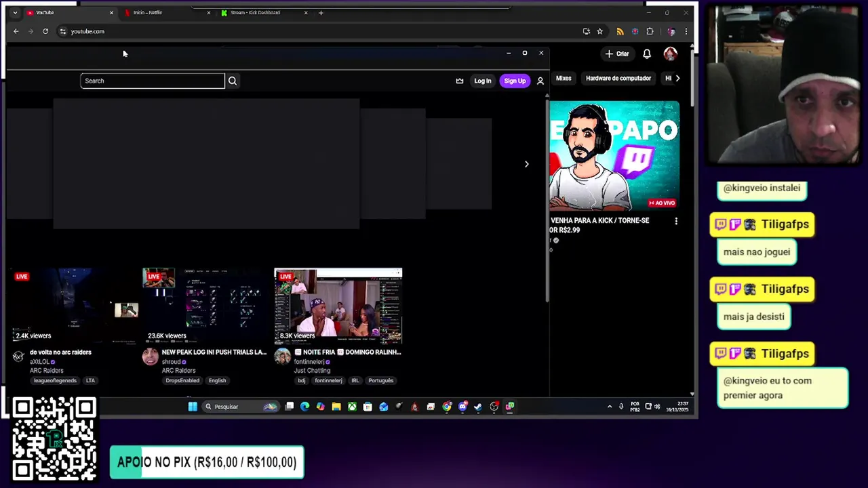Go back in Chrome

point(16,31)
